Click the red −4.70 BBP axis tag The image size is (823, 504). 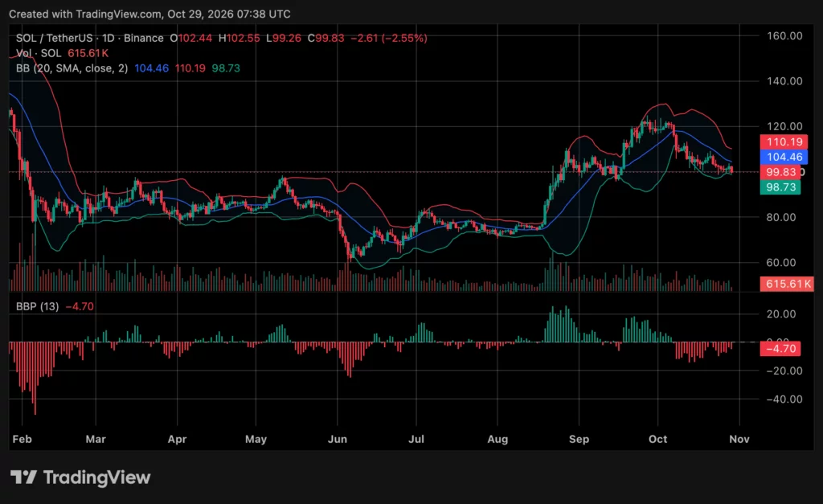click(x=780, y=349)
